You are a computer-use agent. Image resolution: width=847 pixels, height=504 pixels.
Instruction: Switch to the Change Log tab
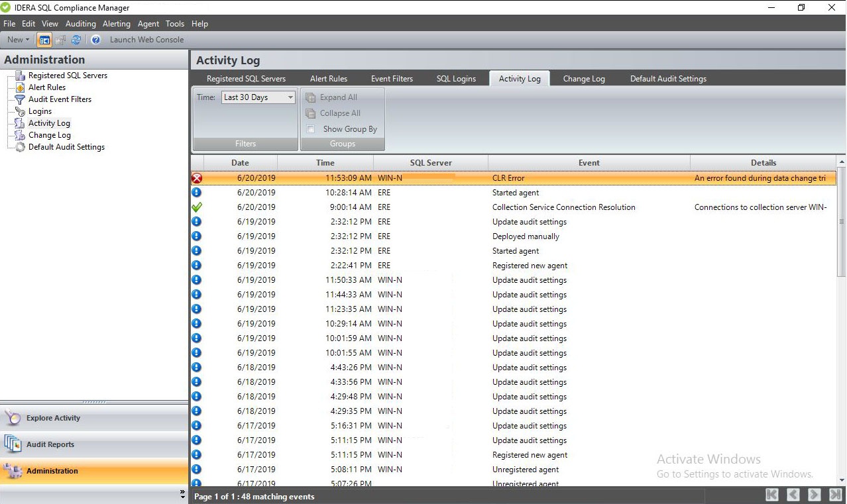coord(583,79)
